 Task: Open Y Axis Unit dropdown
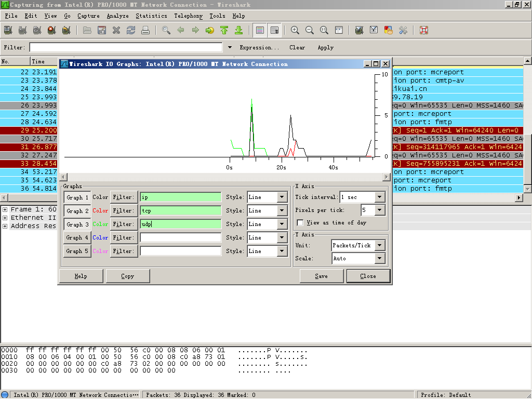tap(380, 245)
